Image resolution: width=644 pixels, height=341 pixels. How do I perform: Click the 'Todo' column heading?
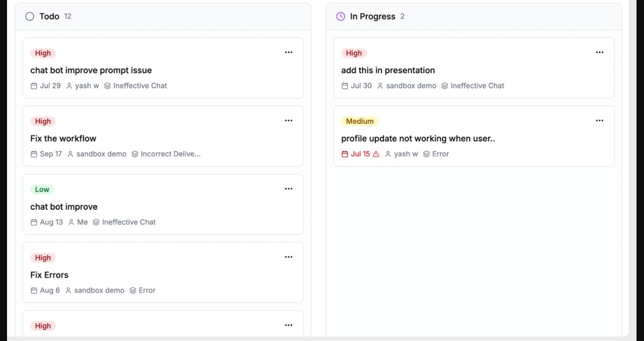point(49,16)
